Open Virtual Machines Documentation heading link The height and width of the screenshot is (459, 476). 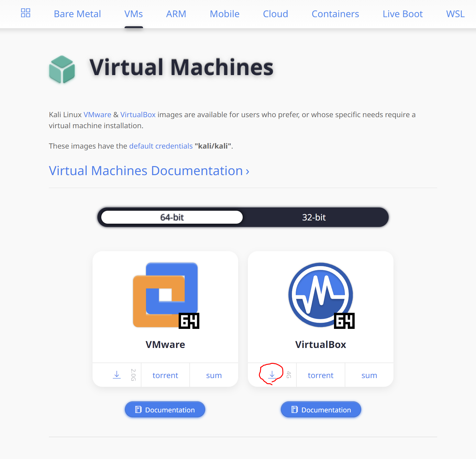[x=149, y=171]
